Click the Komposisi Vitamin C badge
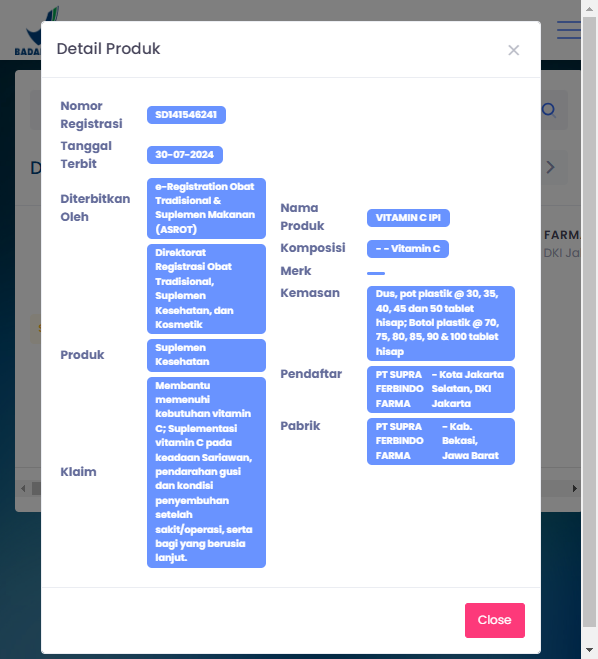Viewport: 598px width, 659px height. click(408, 249)
